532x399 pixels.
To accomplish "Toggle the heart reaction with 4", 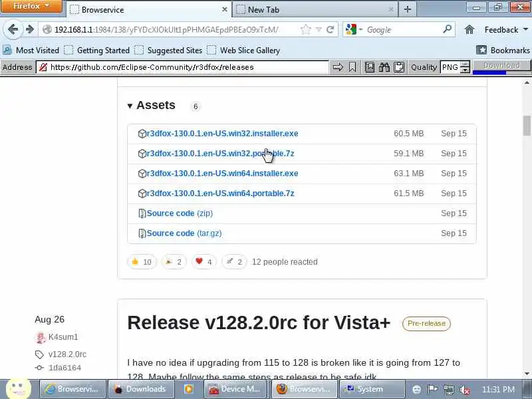I will (x=204, y=261).
